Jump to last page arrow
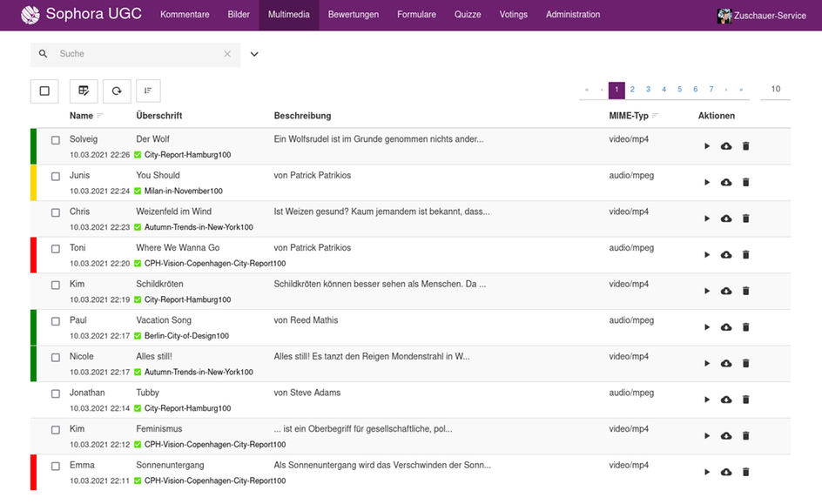 741,90
